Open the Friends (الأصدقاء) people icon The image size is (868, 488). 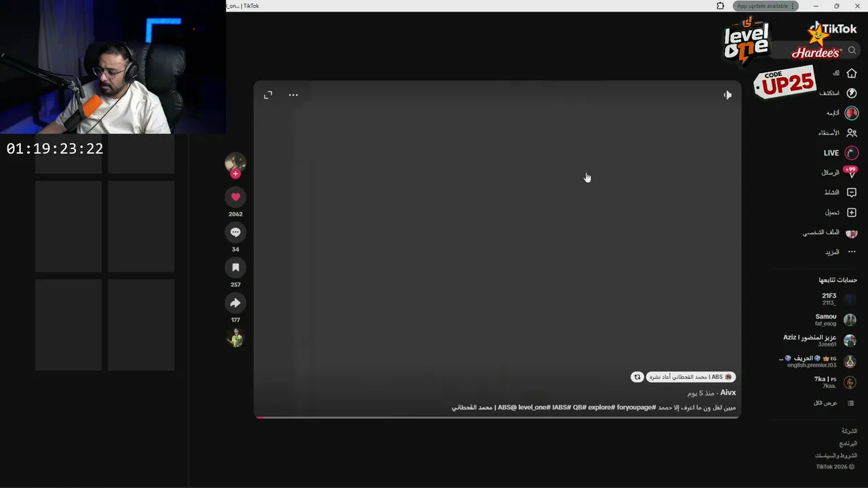tap(852, 133)
